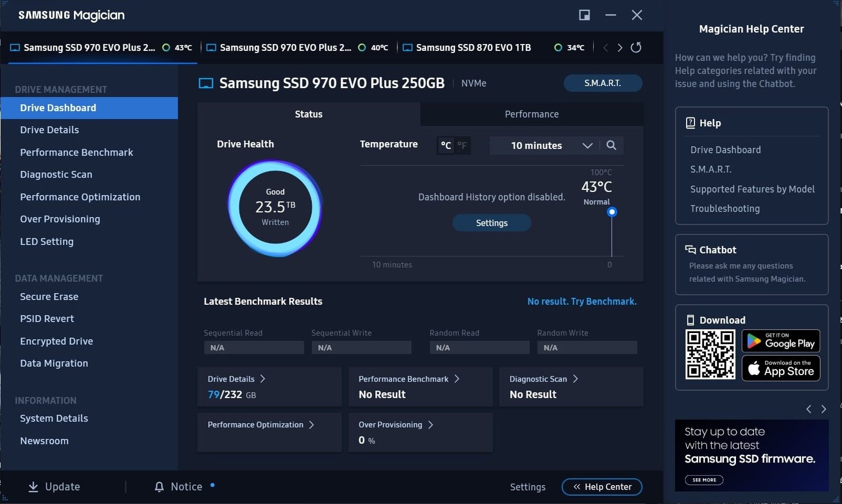This screenshot has height=504, width=842.
Task: Select Samsung SSD 870 EVO 1TB tab
Action: (494, 48)
